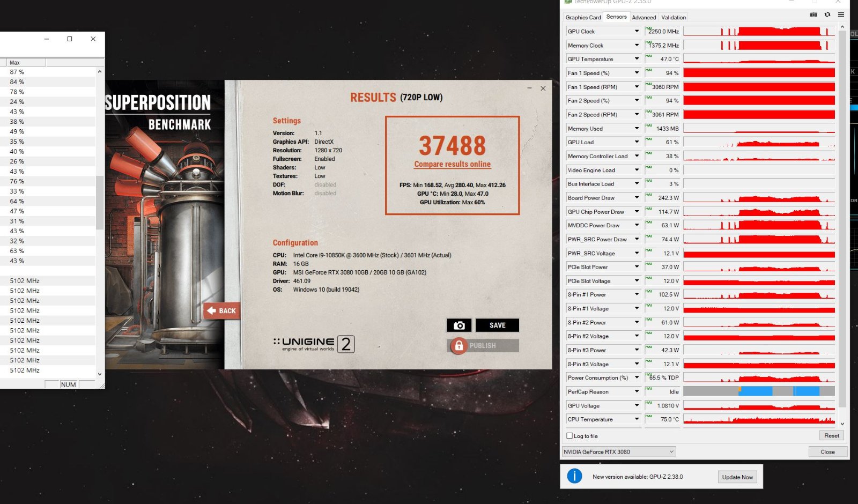Open the Video Engine Load dropdown
This screenshot has height=504, width=858.
pos(637,170)
